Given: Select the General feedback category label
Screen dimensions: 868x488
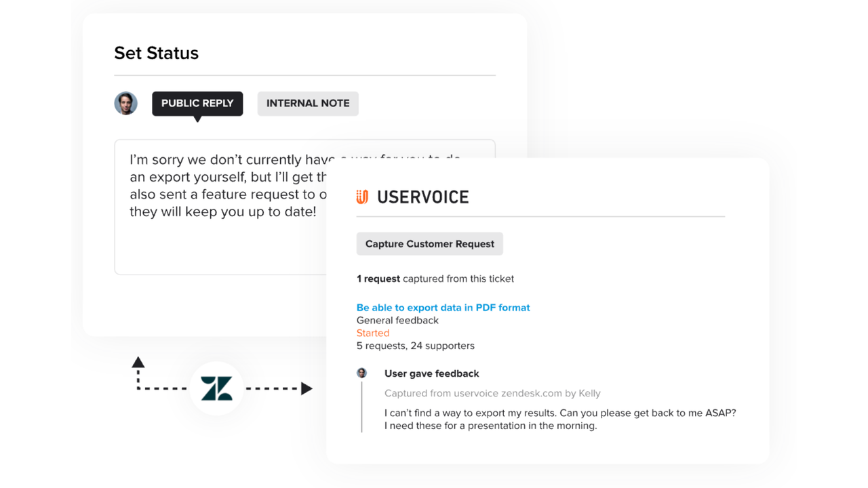Looking at the screenshot, I should pos(397,320).
